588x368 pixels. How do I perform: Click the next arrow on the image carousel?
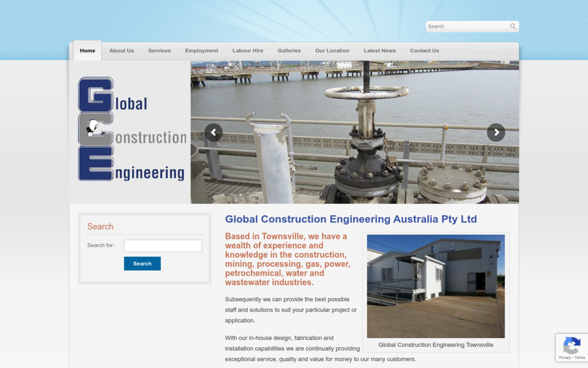coord(496,132)
